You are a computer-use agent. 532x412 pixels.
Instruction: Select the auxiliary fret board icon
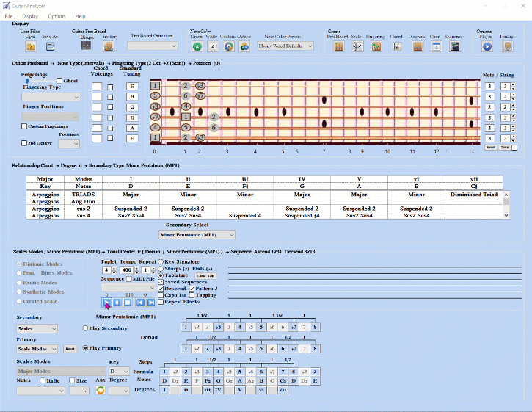[x=109, y=46]
